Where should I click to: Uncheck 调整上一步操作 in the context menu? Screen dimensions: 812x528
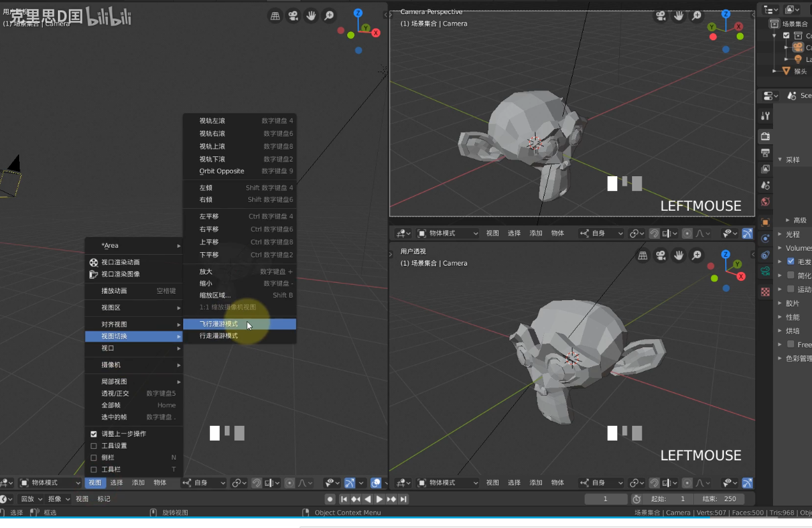tap(93, 434)
